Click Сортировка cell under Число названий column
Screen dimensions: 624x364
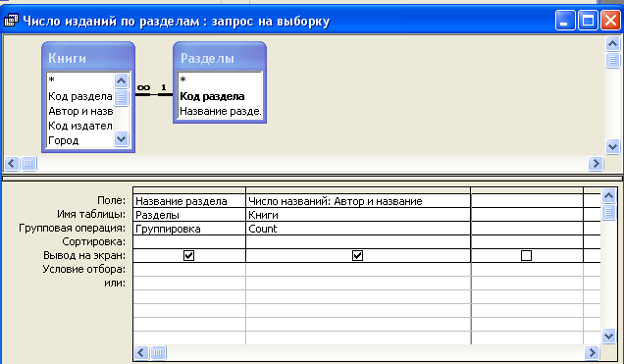click(x=358, y=242)
